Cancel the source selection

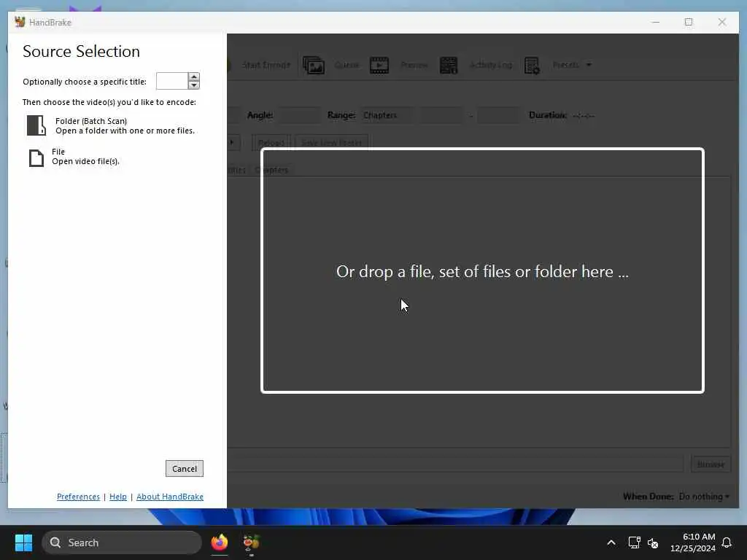click(185, 469)
